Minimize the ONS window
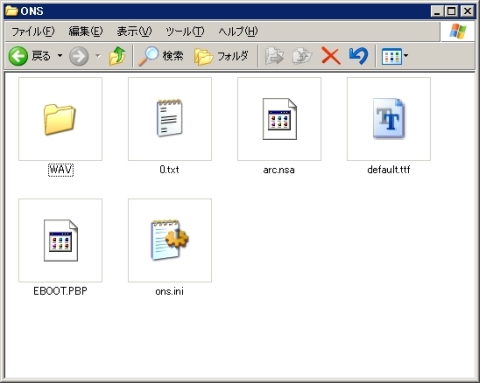The image size is (480, 383). coord(437,11)
